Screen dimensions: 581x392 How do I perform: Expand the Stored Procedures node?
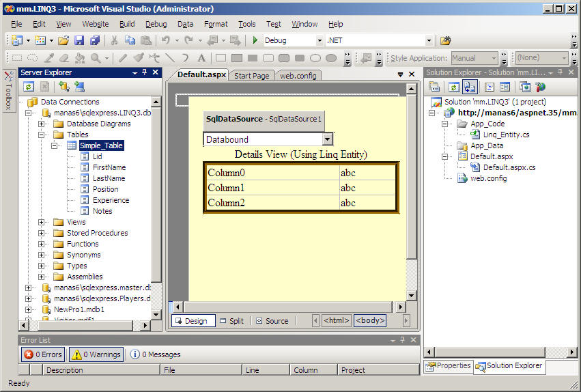pos(41,233)
